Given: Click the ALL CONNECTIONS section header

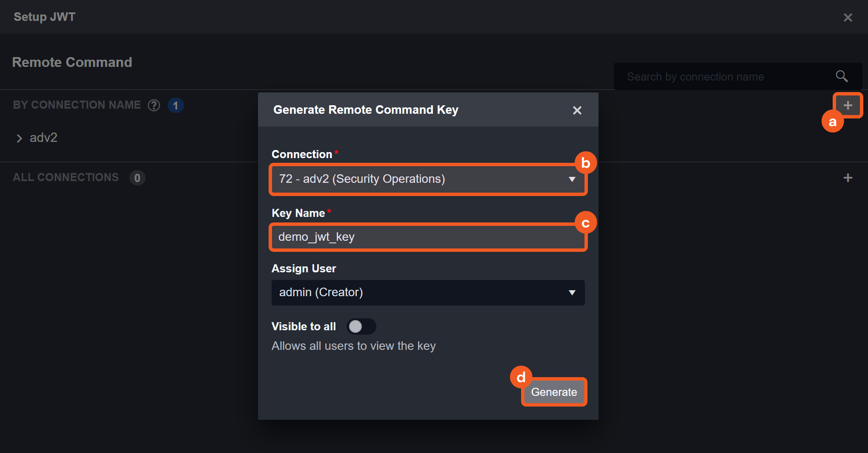Looking at the screenshot, I should click(x=66, y=177).
